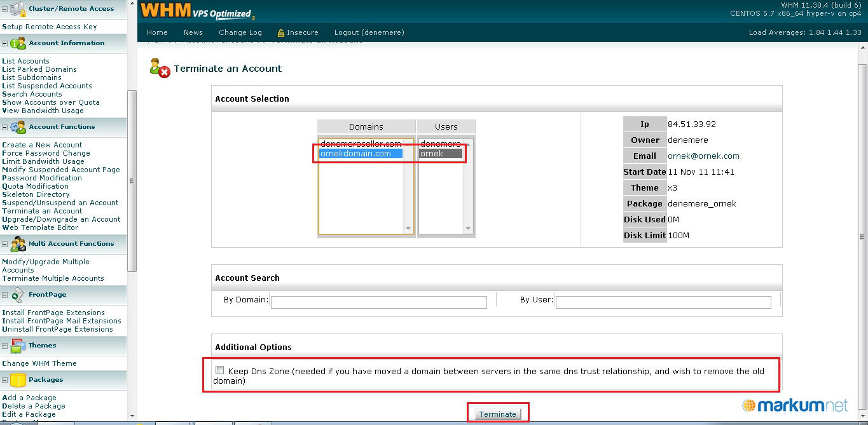Open Install FrontPage Mail Extensions link
Image resolution: width=868 pixels, height=425 pixels.
tap(62, 321)
